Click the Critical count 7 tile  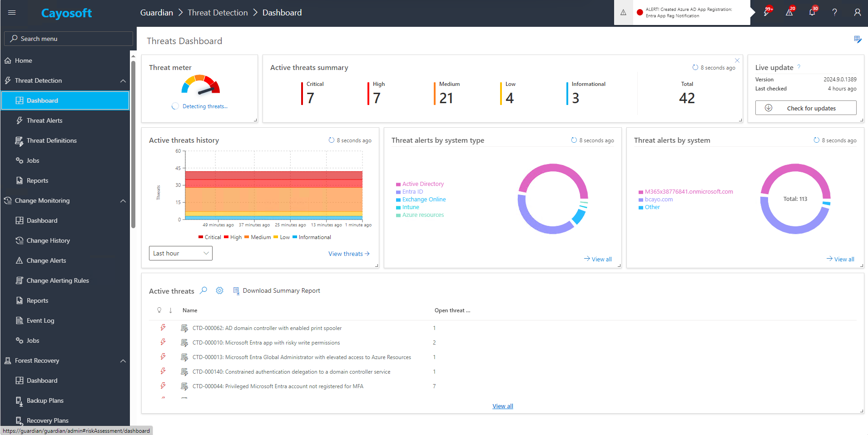click(312, 93)
